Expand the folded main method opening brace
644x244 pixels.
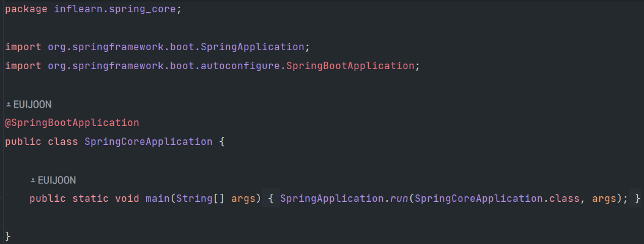pyautogui.click(x=271, y=199)
